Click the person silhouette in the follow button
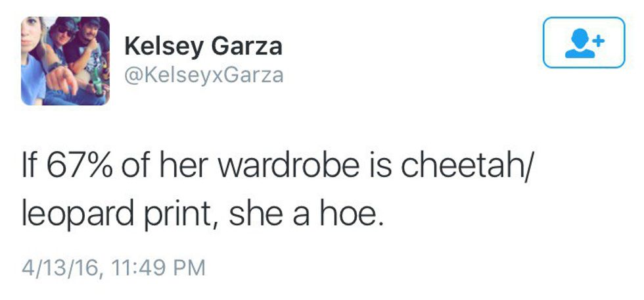 pos(578,43)
